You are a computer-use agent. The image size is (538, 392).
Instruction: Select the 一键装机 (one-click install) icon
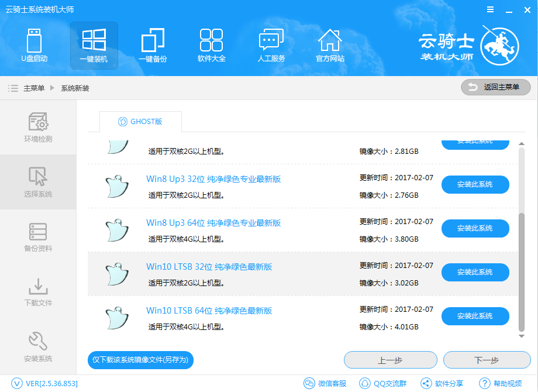(x=94, y=46)
